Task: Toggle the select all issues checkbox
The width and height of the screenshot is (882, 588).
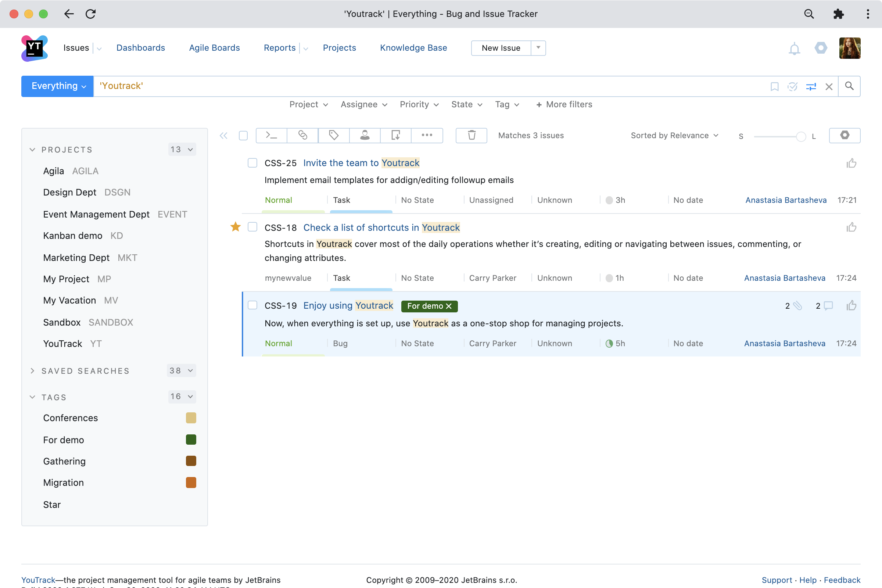Action: (x=243, y=136)
